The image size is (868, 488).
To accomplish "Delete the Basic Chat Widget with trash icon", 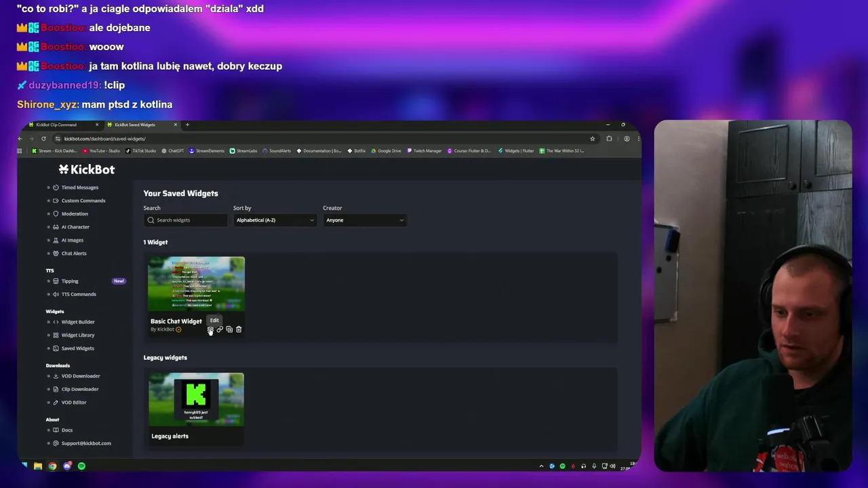I will coord(239,329).
